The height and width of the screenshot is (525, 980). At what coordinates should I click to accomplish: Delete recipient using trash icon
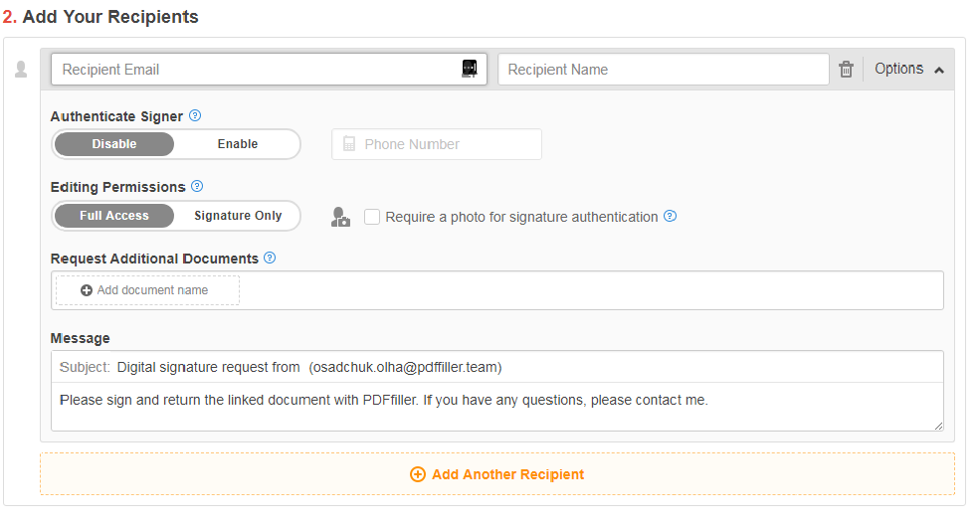tap(846, 70)
